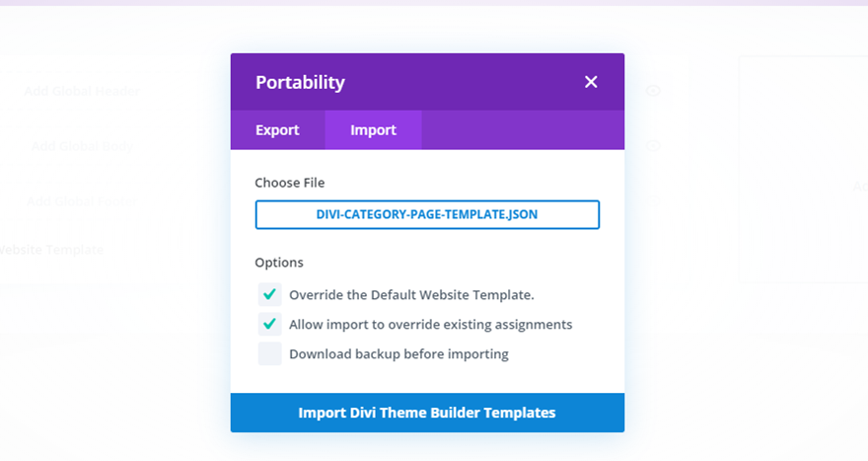Toggle the eye icon in the Global Header row
Image resolution: width=868 pixels, height=461 pixels.
click(653, 91)
